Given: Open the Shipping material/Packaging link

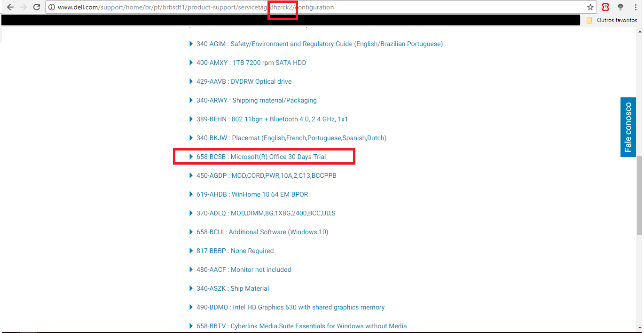Looking at the screenshot, I should pos(257,100).
